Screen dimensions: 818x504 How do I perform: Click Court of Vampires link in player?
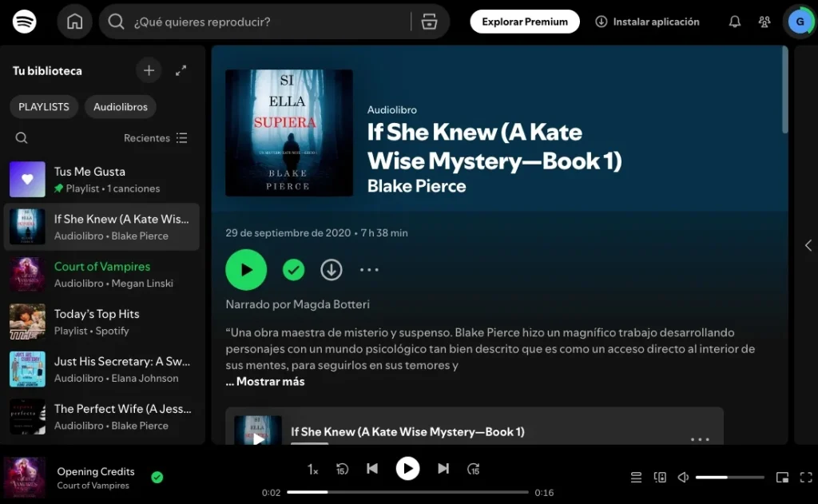point(93,485)
